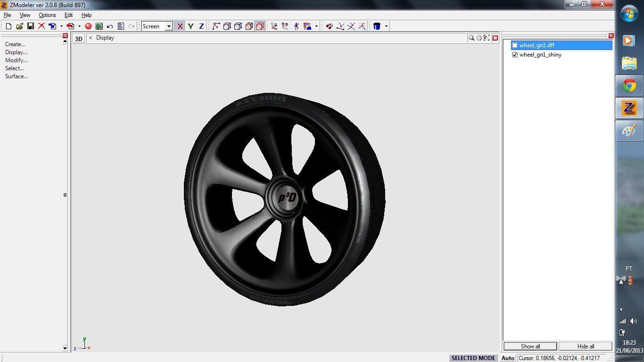Save the scene with the floppy disk icon
The image size is (644, 362).
(x=31, y=26)
